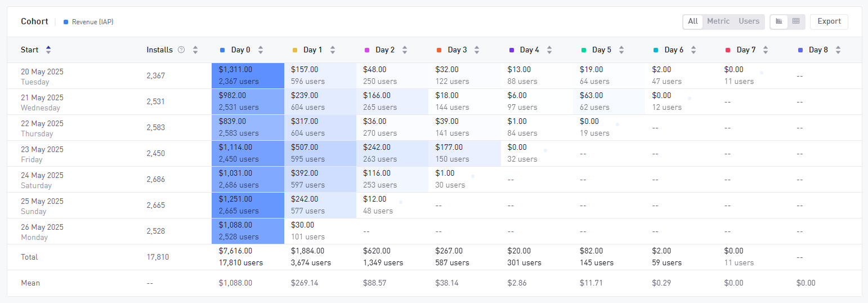This screenshot has width=868, height=303.
Task: Click the Cohort panel title
Action: pos(34,21)
